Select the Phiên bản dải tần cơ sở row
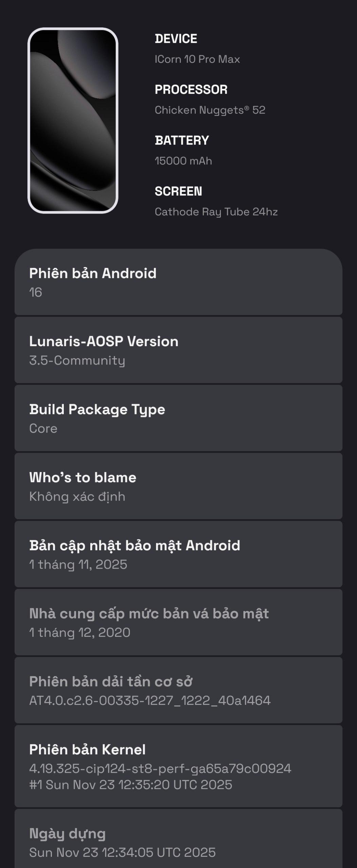Image resolution: width=357 pixels, height=868 pixels. click(178, 690)
